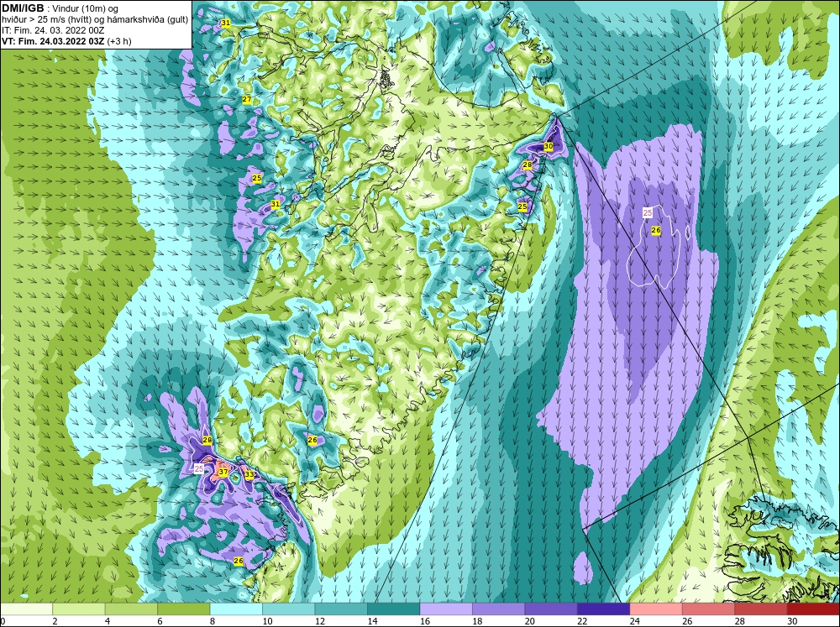Click the '(+3 h)' forecast offset text
Image resolution: width=840 pixels, height=627 pixels.
(119, 41)
